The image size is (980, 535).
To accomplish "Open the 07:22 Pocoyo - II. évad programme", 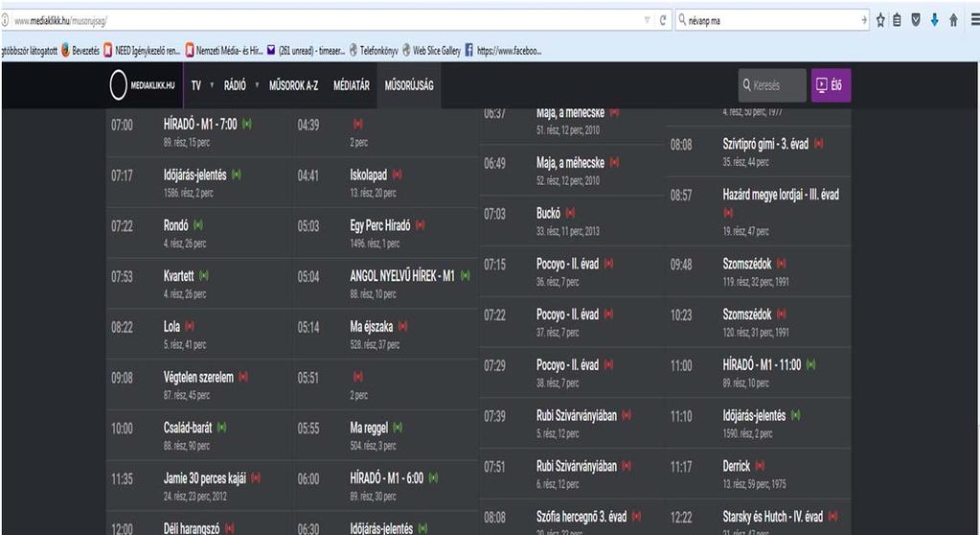I will point(567,314).
